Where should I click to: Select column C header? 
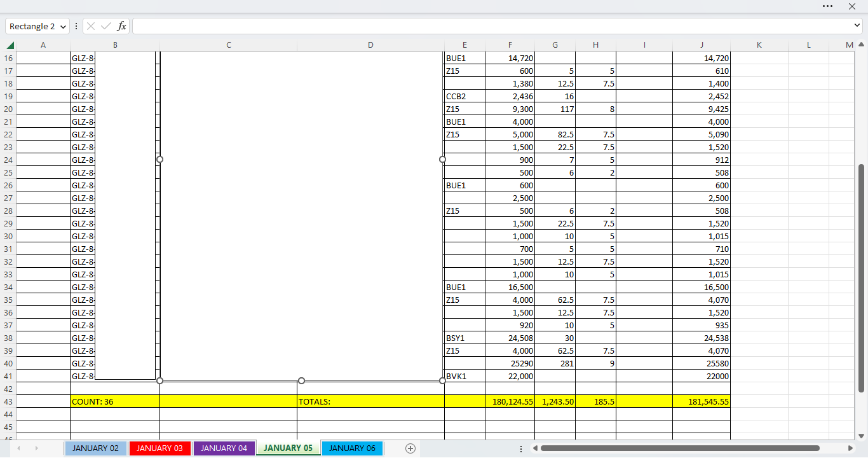228,45
